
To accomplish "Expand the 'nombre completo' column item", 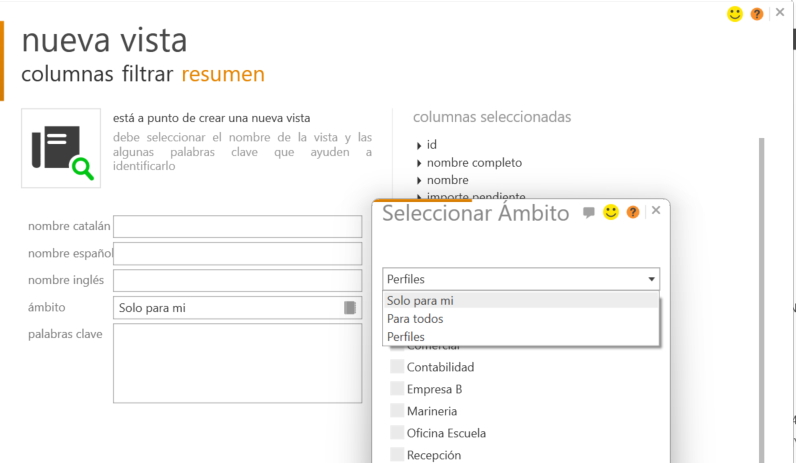I will pos(419,163).
